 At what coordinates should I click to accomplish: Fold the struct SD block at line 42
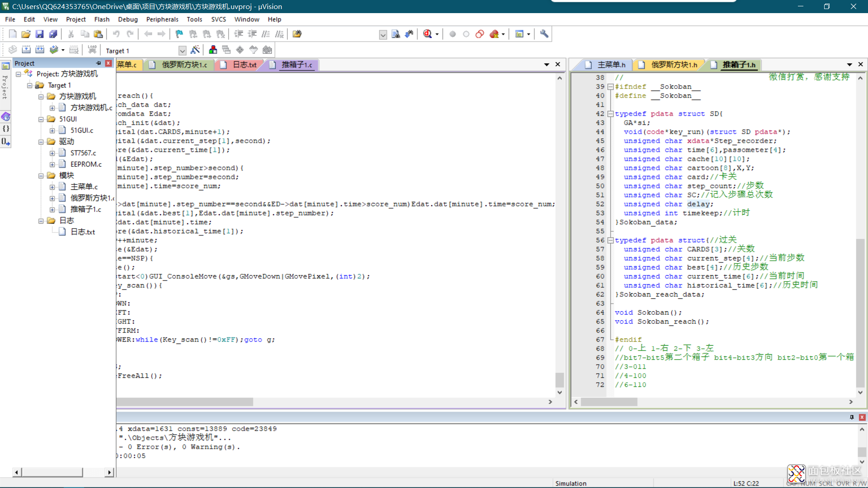(610, 114)
